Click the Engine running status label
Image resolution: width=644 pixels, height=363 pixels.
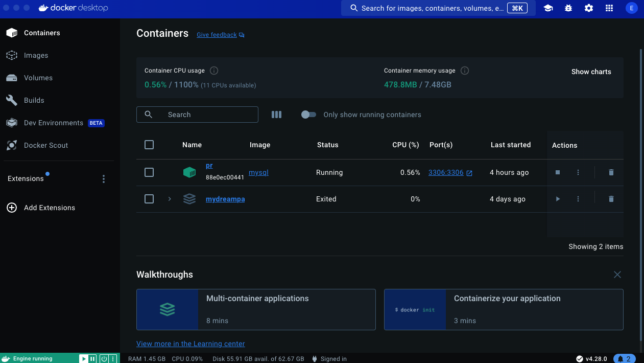(33, 359)
